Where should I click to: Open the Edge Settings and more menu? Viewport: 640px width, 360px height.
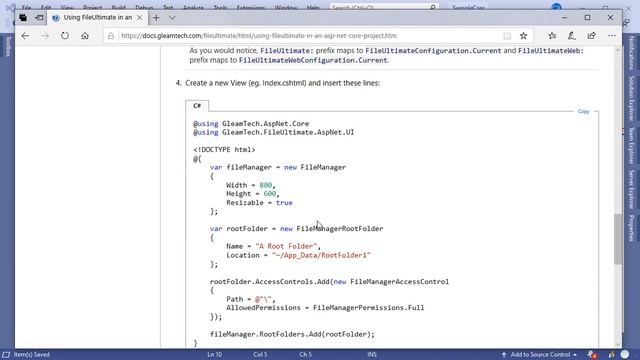click(611, 36)
